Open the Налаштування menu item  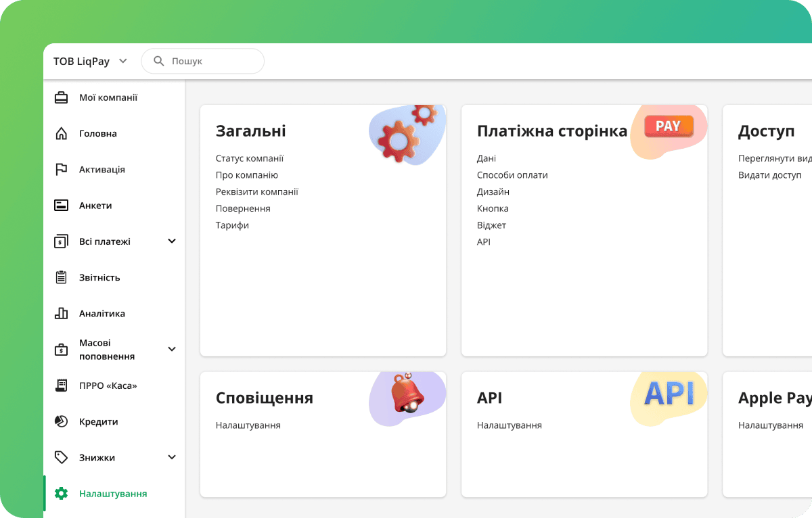(x=112, y=494)
